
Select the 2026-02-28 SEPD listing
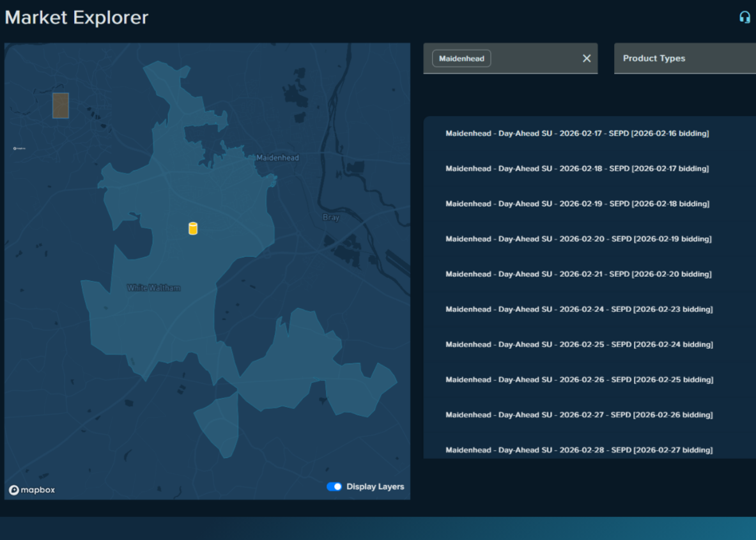click(x=578, y=450)
